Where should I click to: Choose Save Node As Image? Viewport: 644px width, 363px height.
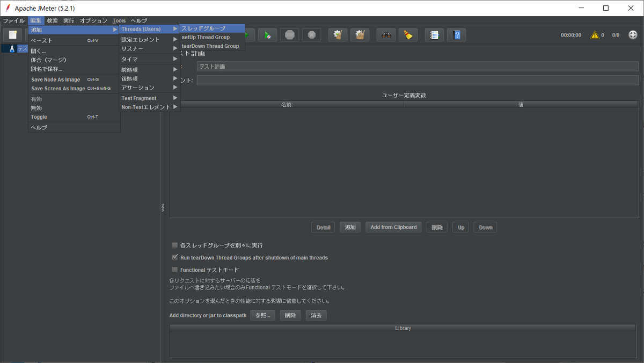(x=74, y=79)
